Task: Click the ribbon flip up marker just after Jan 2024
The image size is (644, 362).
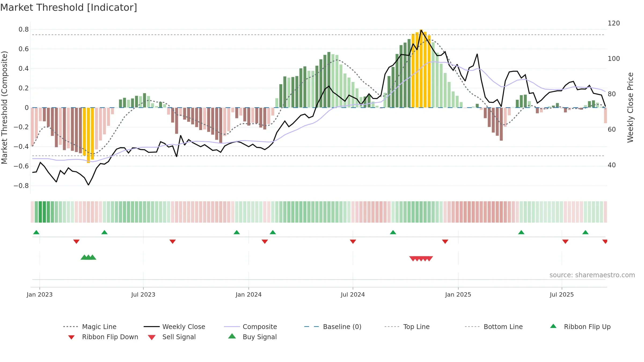Action: [x=273, y=232]
